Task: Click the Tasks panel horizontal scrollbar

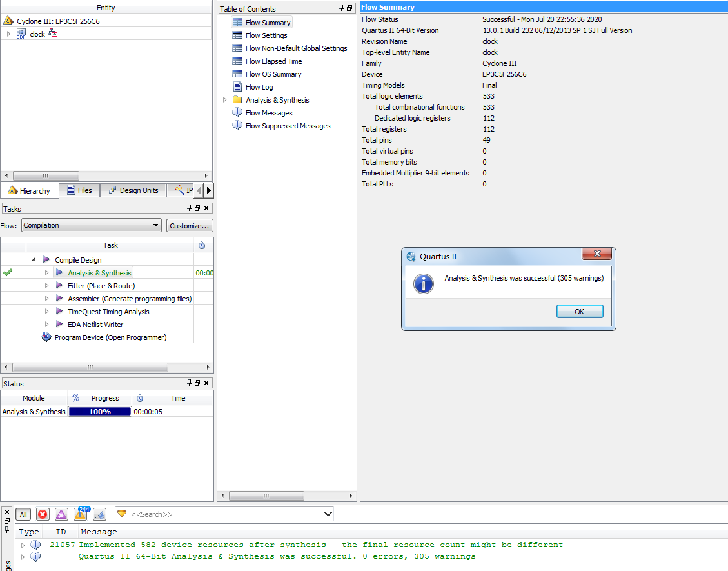Action: [x=90, y=368]
